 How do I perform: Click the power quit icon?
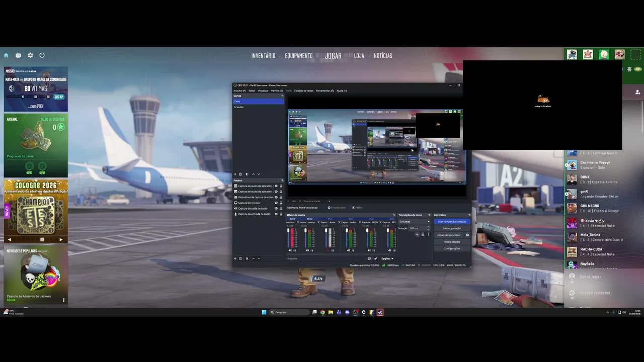click(42, 55)
